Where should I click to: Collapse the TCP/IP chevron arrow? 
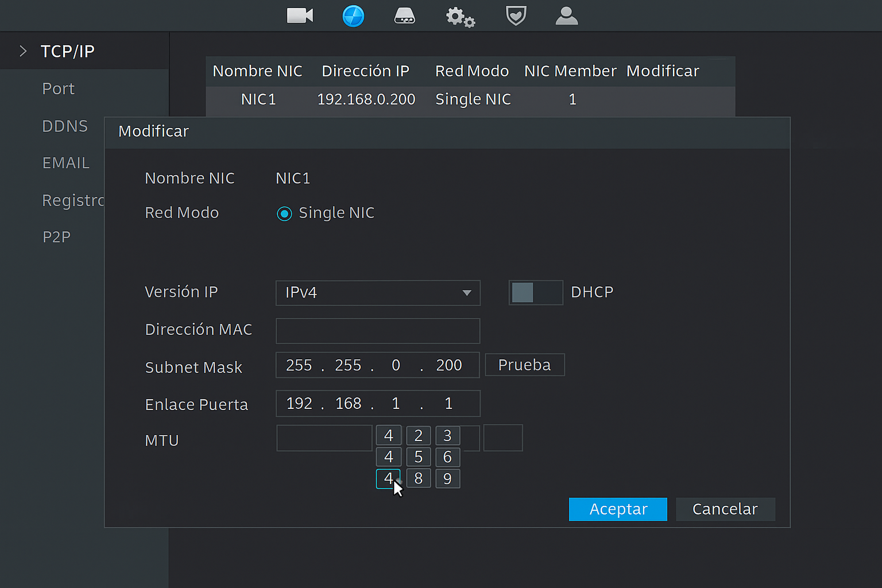(23, 51)
